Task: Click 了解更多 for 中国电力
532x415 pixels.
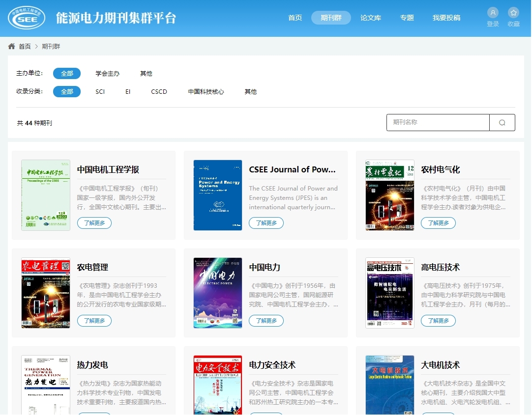Action: pos(266,321)
